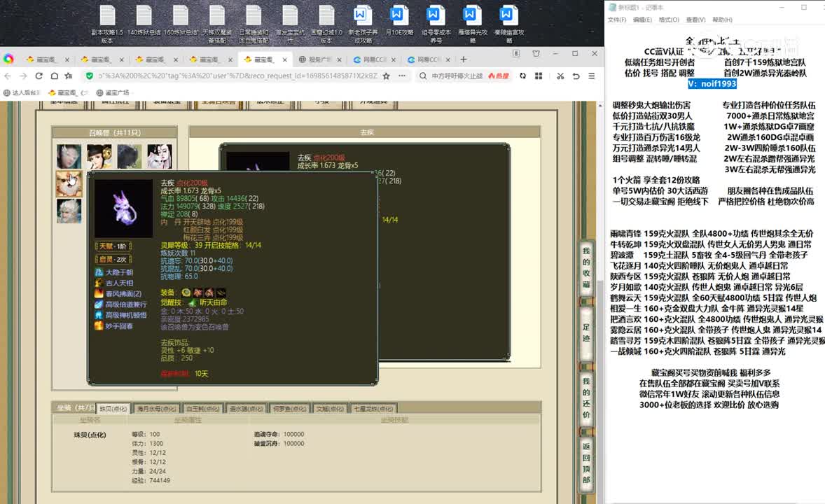Click the highlighted text V: noif1993 in Notepad
Viewport: 825px width, 504px height.
(x=712, y=83)
